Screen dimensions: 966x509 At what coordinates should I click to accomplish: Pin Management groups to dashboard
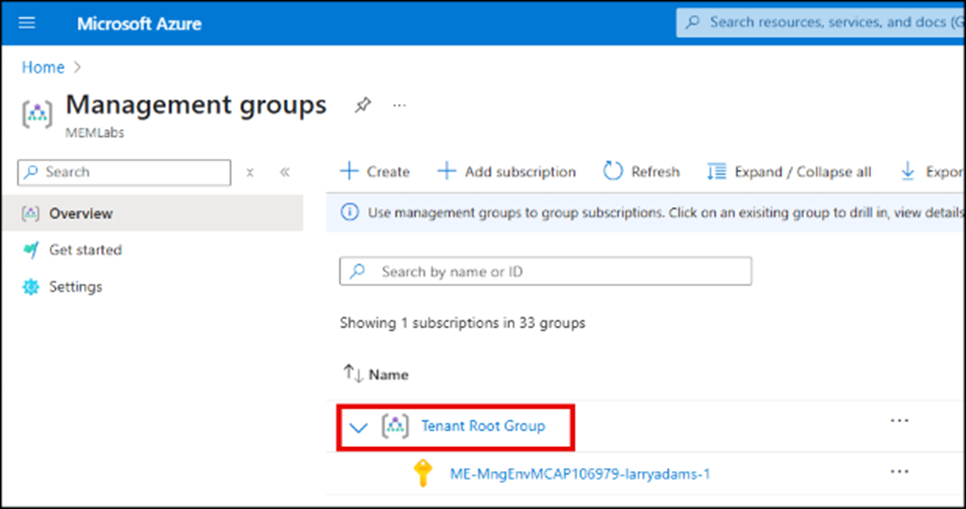pyautogui.click(x=363, y=105)
